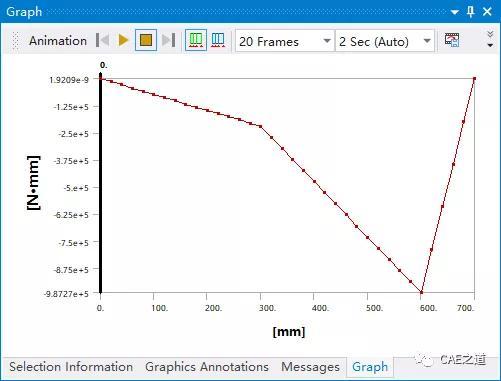Viewport: 501px width, 381px height.
Task: Click the -9.8727e+5 axis label
Action: [x=67, y=294]
